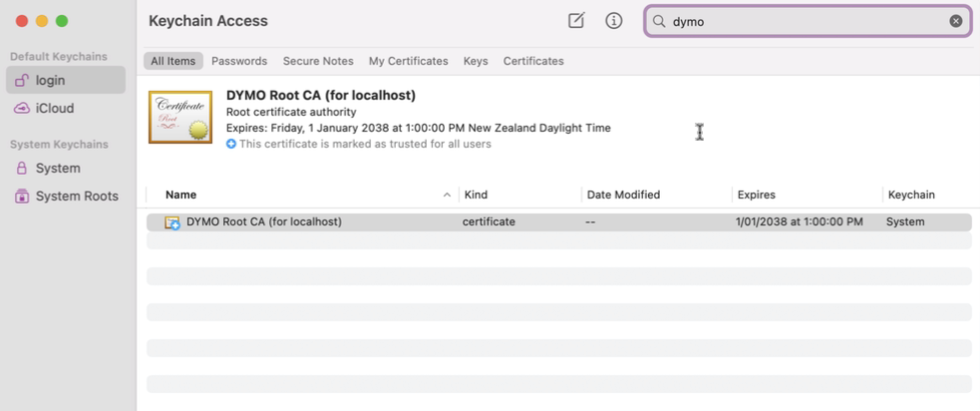Click the certificate icon in the DYMO row
The height and width of the screenshot is (411, 980).
pos(172,222)
